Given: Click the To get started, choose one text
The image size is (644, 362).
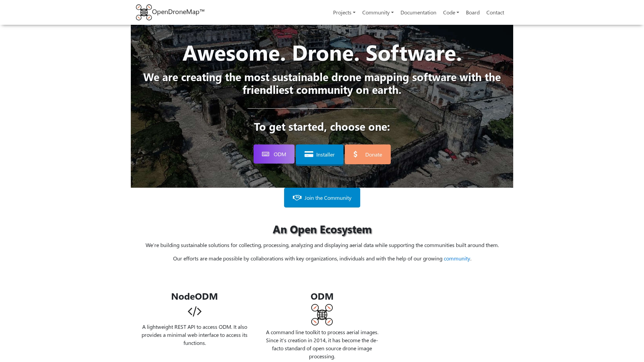Looking at the screenshot, I should 322,127.
